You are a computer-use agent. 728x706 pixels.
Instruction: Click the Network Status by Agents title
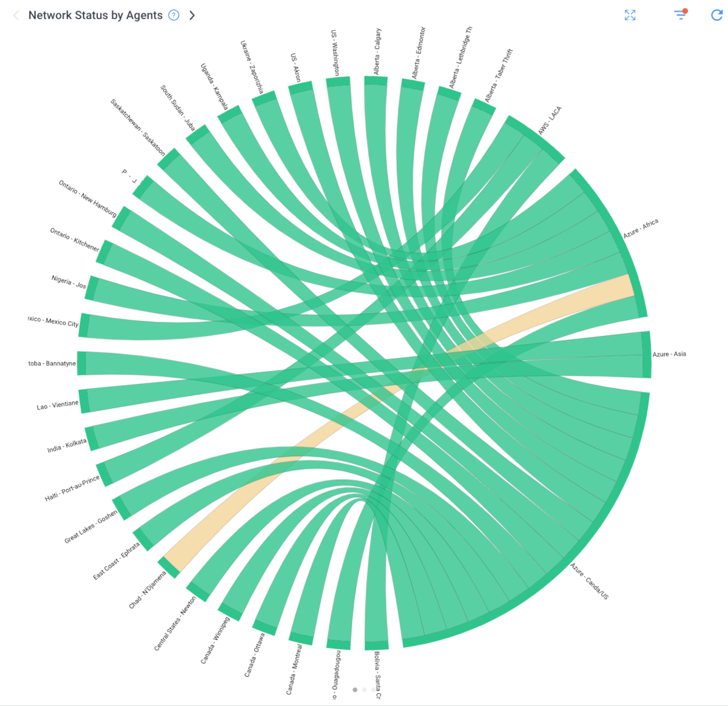click(x=94, y=15)
